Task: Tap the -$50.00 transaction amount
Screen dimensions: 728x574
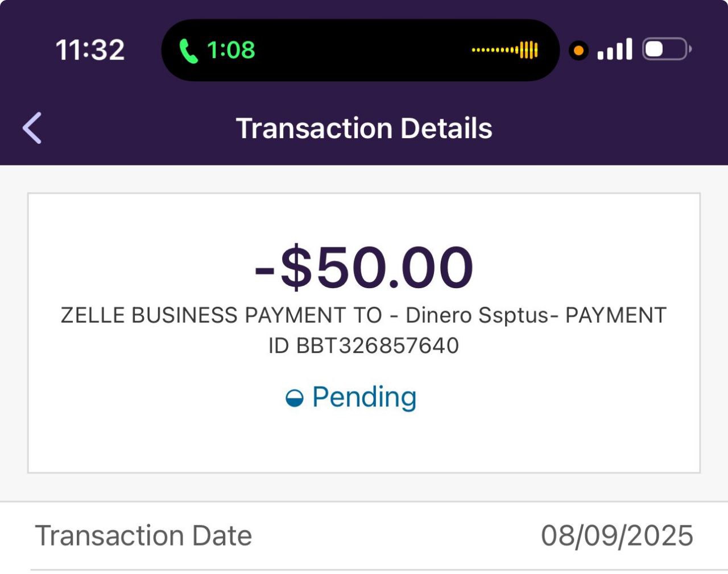Action: (364, 267)
